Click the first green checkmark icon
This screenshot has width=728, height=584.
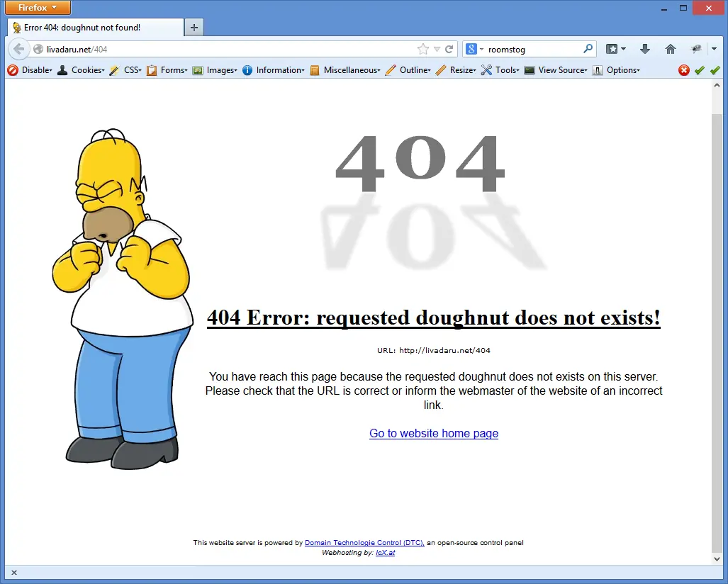(700, 70)
